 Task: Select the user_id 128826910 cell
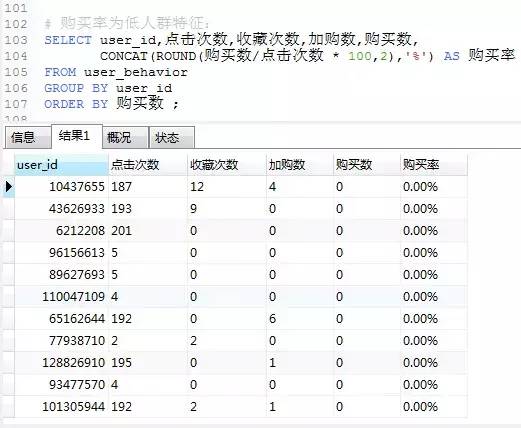61,363
